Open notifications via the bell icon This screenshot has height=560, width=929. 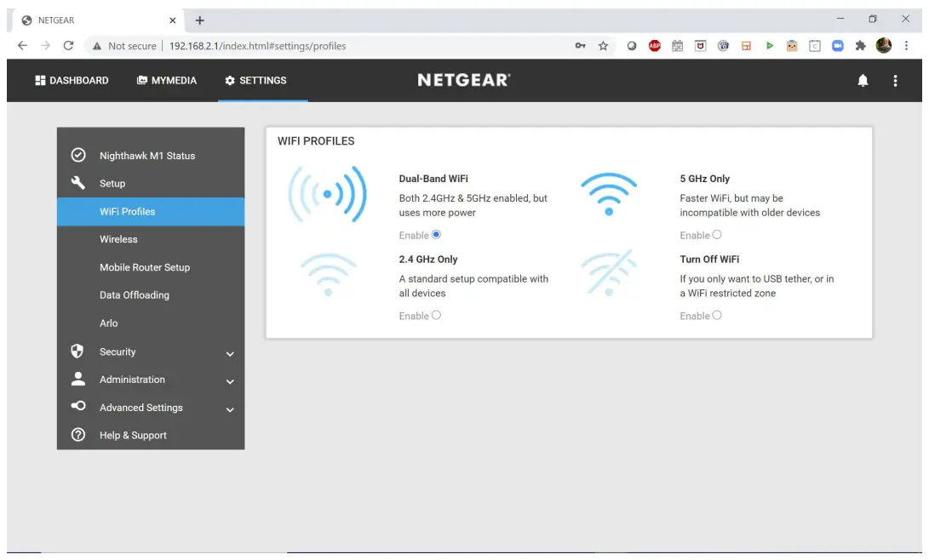click(x=863, y=80)
